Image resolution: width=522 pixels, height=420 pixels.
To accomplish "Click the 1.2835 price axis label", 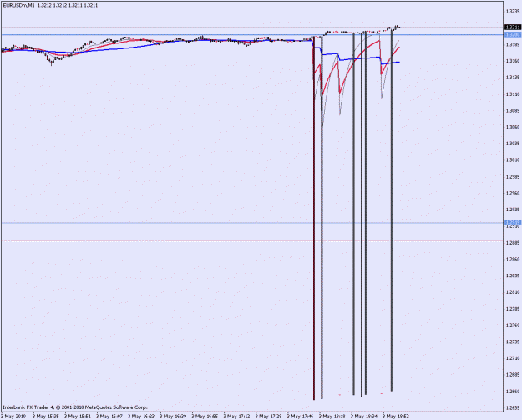I will pos(513,276).
